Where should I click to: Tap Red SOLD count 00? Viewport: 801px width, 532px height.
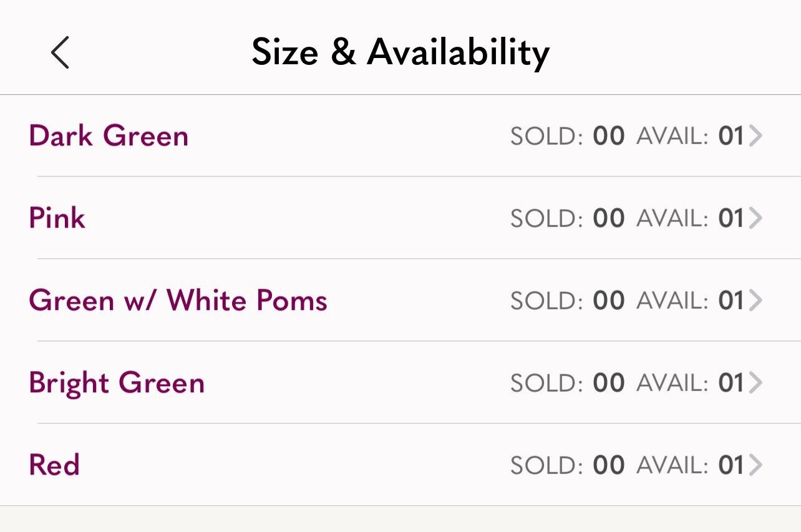[x=609, y=465]
